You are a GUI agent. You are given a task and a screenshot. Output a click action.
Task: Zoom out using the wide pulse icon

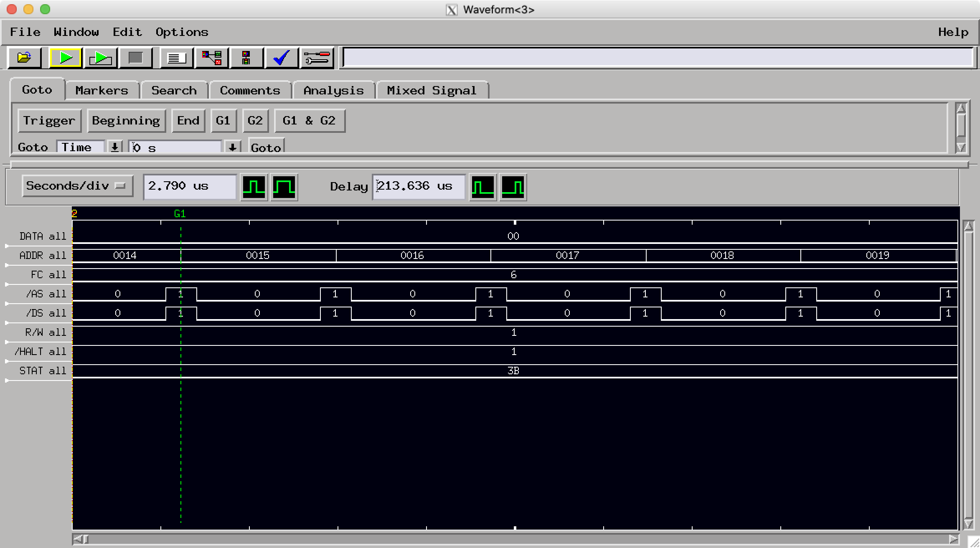284,187
